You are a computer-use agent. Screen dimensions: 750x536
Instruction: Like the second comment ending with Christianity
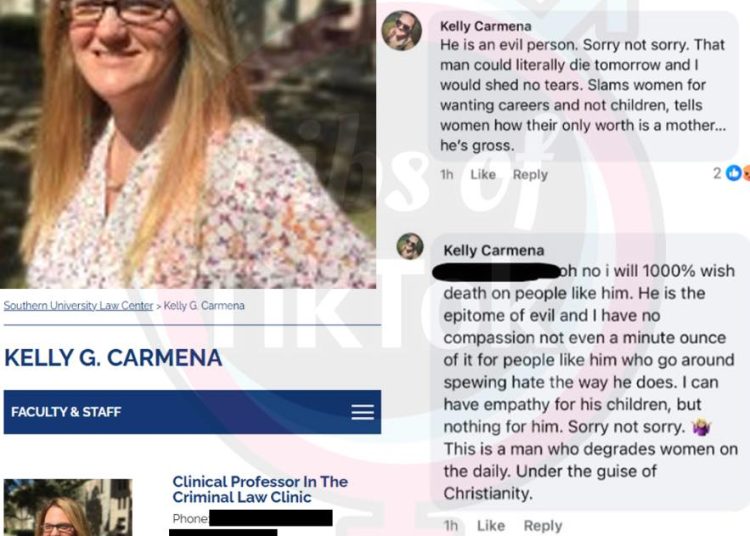click(491, 525)
